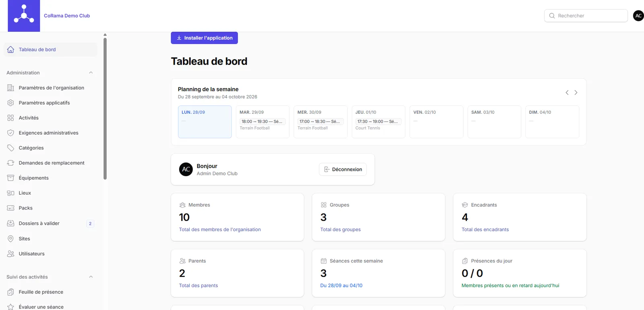Open Wednesday 17:00 – 18:30 session
Viewport: 644px width, 310px height.
320,121
